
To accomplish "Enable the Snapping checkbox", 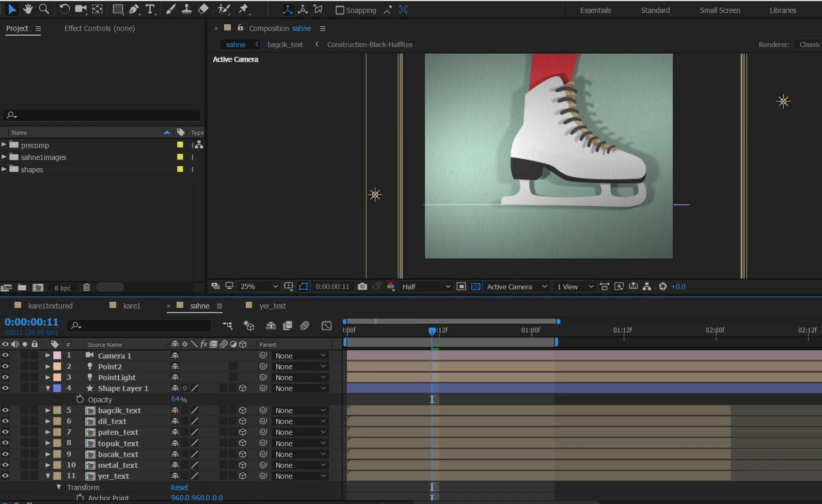I will (340, 10).
